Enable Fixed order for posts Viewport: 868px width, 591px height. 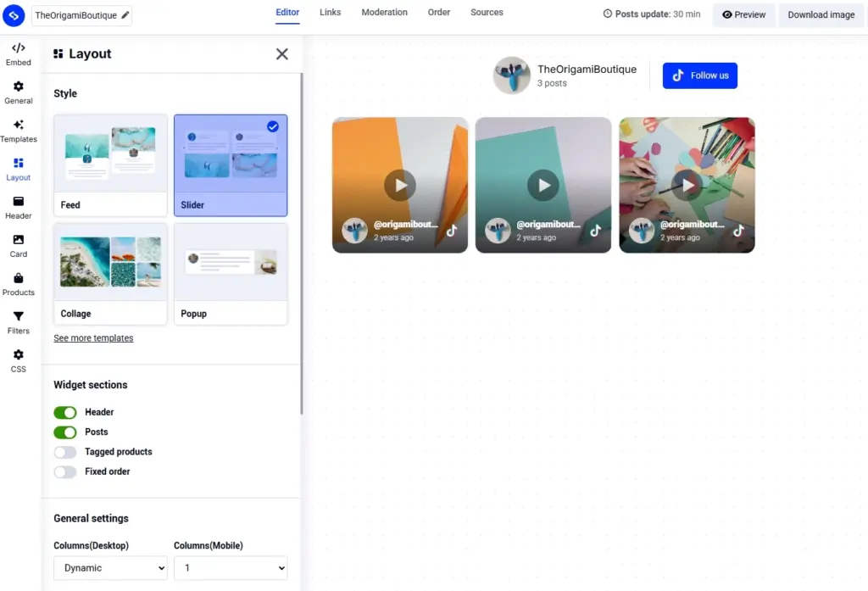[65, 471]
